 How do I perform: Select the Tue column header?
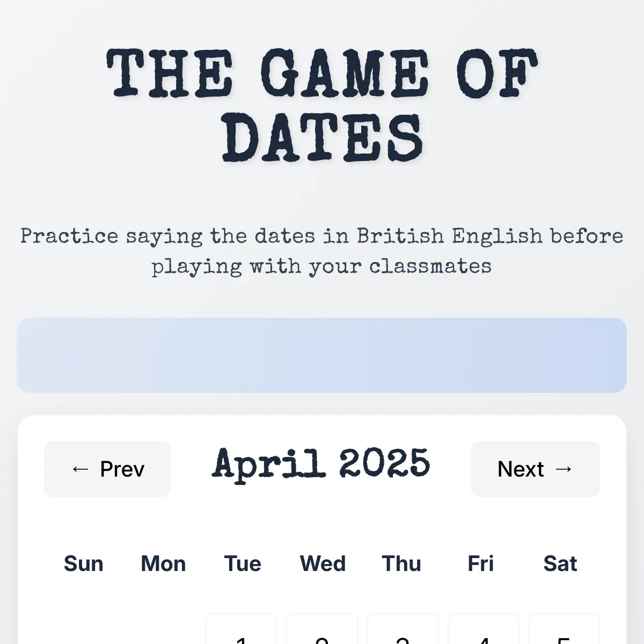243,563
